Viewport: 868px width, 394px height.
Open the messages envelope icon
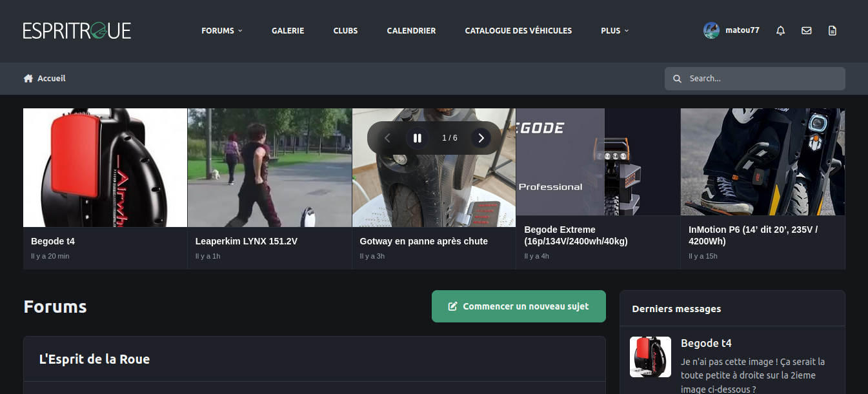point(806,30)
